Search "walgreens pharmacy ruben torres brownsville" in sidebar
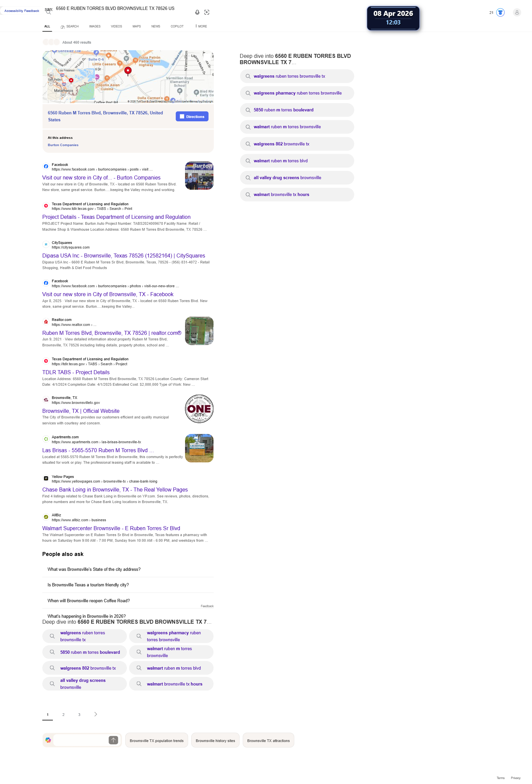Image resolution: width=532 pixels, height=784 pixels. tap(297, 93)
